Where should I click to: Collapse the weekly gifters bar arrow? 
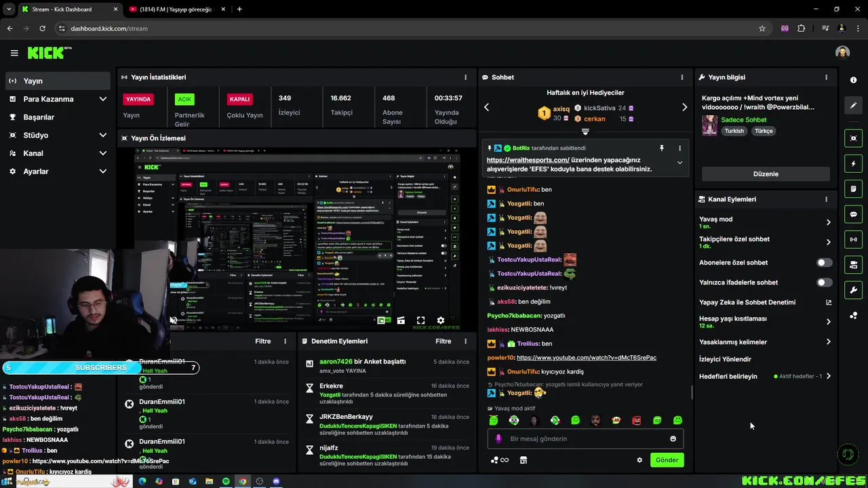[x=585, y=131]
